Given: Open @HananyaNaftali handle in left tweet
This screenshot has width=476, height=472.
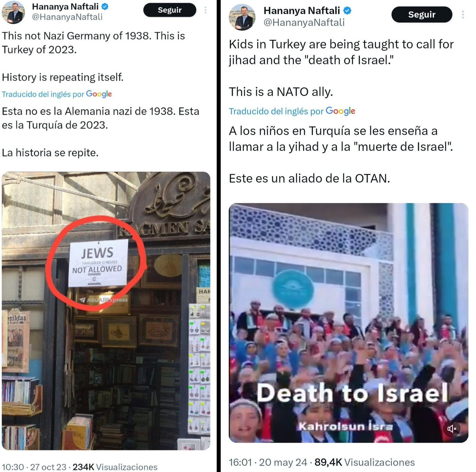Looking at the screenshot, I should point(67,17).
